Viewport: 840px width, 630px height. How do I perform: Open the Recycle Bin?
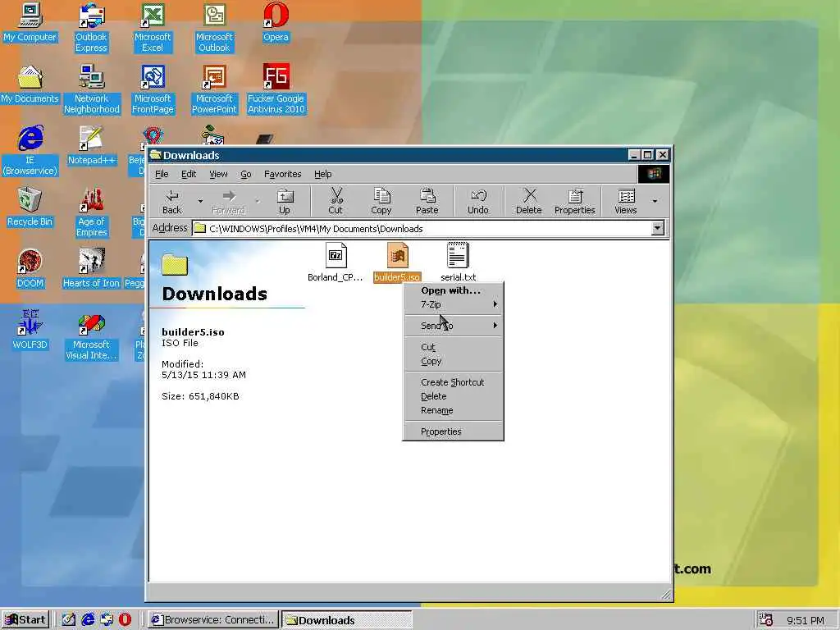click(x=30, y=208)
